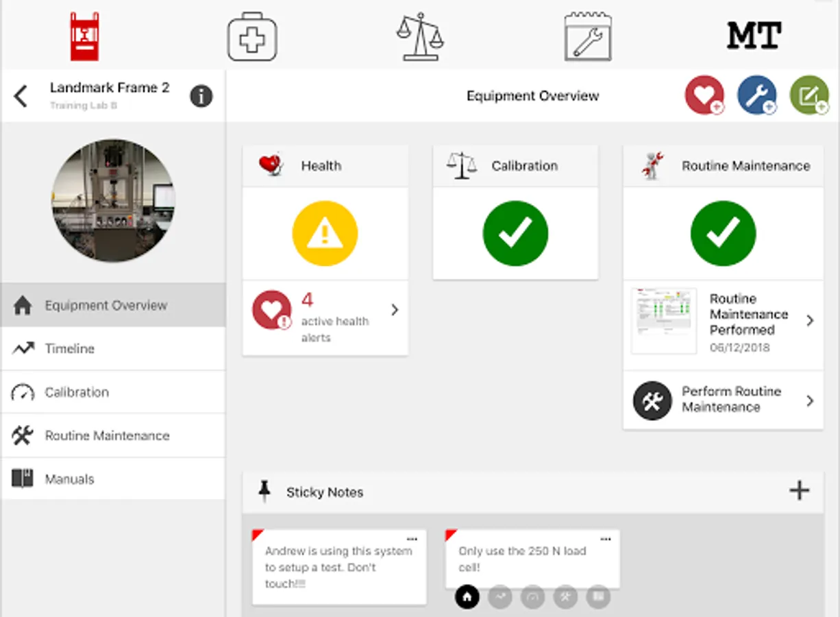Open Timeline in sidebar
The height and width of the screenshot is (617, 840).
113,349
